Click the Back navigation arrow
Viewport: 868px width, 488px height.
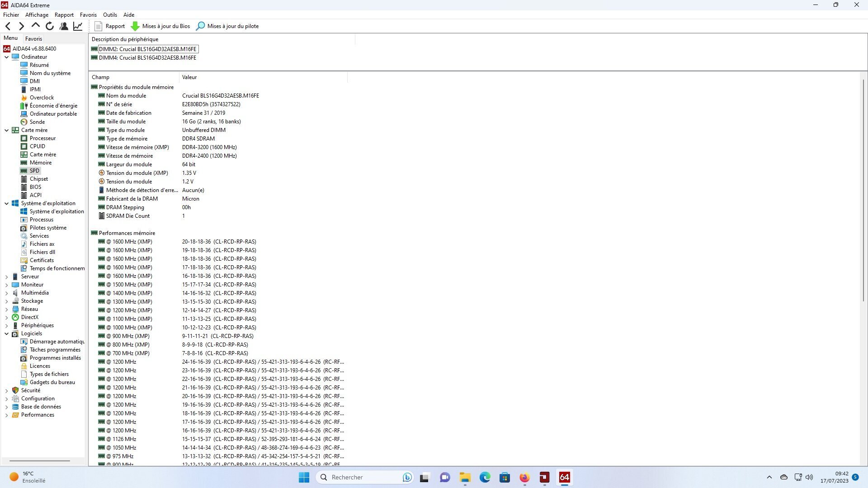click(x=8, y=26)
